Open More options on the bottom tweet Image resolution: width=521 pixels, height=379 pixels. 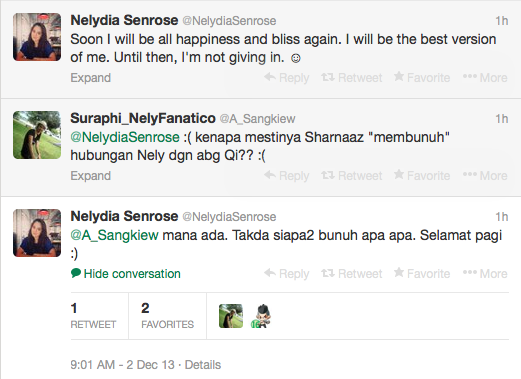point(485,274)
